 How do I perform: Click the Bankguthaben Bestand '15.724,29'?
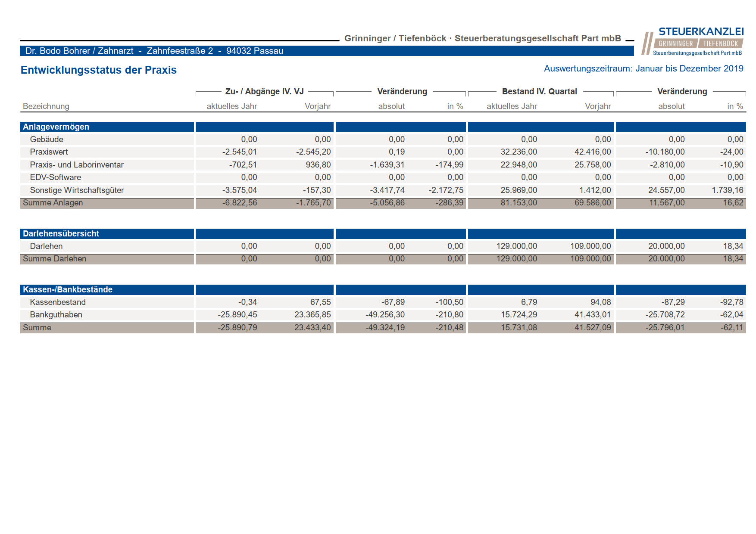click(519, 315)
